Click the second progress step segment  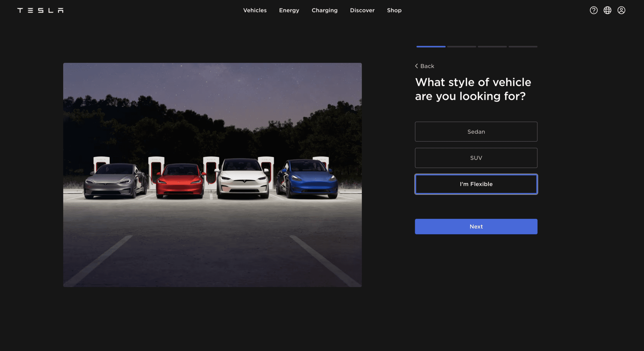click(461, 47)
